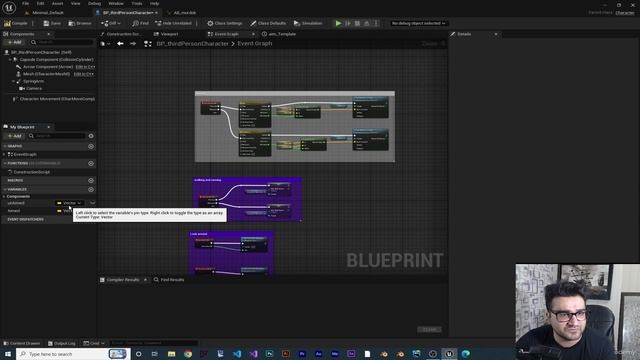This screenshot has height=360, width=640.
Task: Collapse the SpringArm component
Action: (13, 81)
